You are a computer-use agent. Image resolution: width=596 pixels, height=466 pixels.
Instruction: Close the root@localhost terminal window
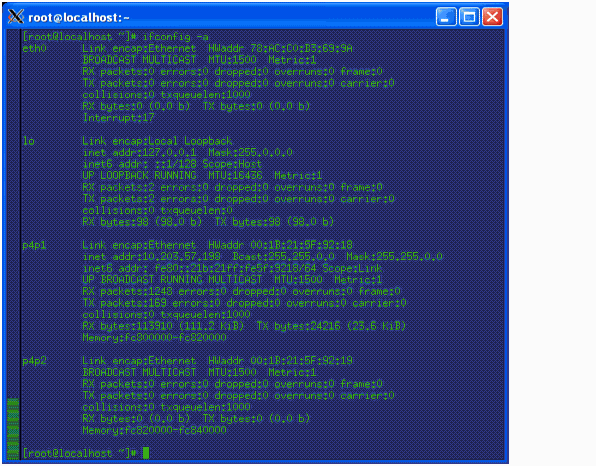(x=493, y=17)
